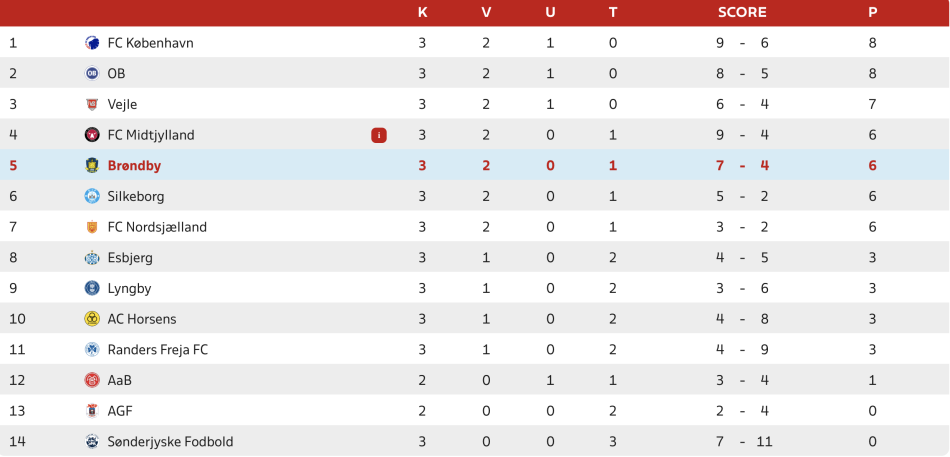The height and width of the screenshot is (457, 950).
Task: Click the FC København club crest
Action: (91, 43)
